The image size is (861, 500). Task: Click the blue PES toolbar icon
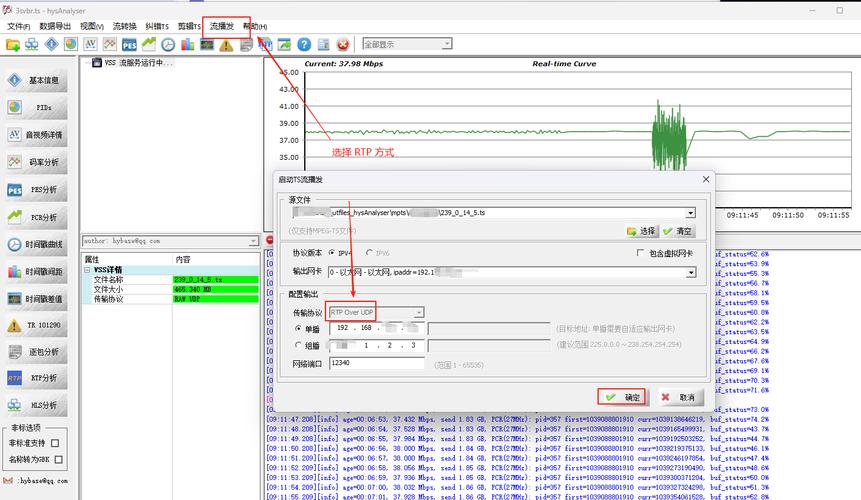pyautogui.click(x=129, y=45)
